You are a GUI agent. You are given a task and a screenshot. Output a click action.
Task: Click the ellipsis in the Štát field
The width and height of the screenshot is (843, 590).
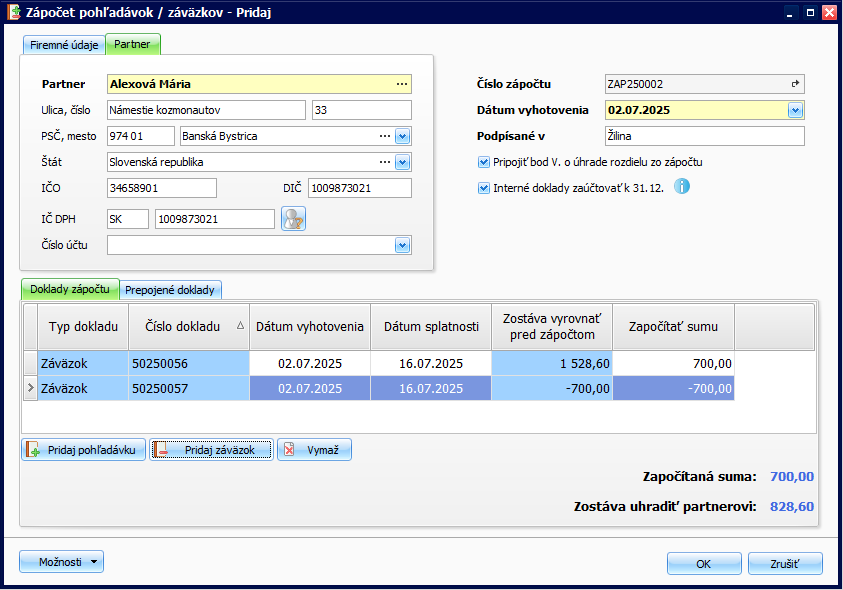pos(384,162)
